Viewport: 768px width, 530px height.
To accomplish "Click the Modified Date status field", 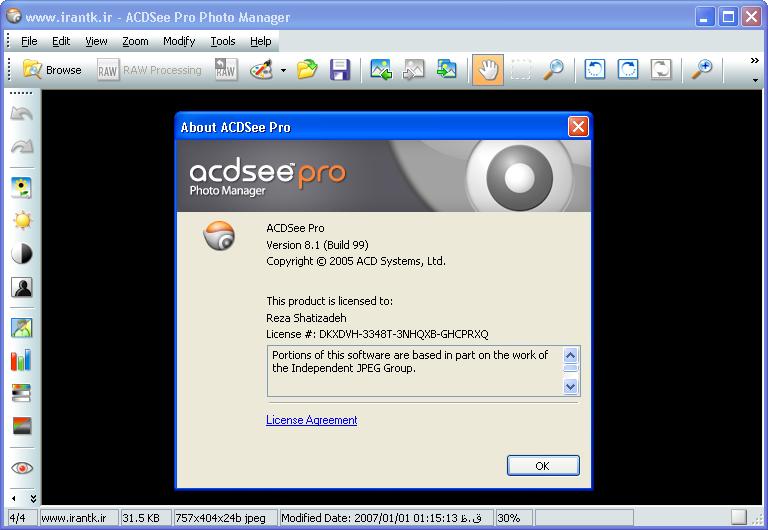I will coord(386,518).
